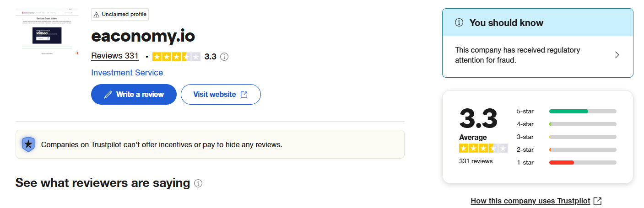Filter by 3-star reviews label

[525, 137]
